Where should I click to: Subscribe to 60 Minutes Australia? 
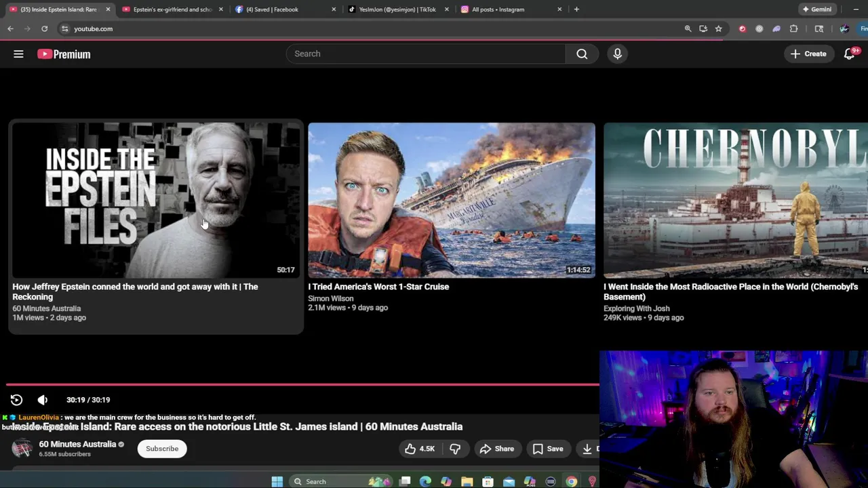pyautogui.click(x=162, y=449)
